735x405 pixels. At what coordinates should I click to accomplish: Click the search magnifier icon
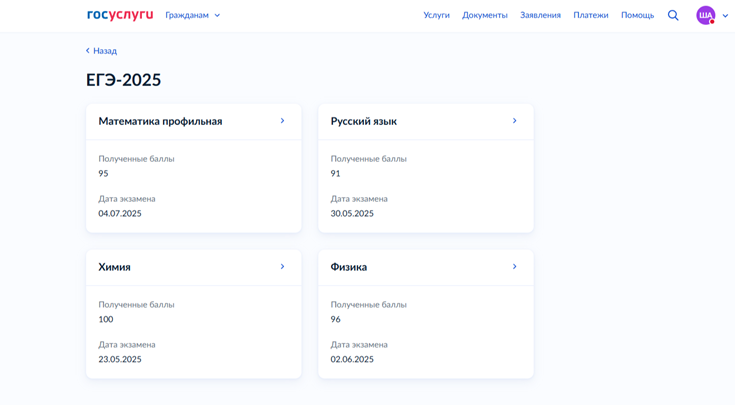(x=673, y=15)
